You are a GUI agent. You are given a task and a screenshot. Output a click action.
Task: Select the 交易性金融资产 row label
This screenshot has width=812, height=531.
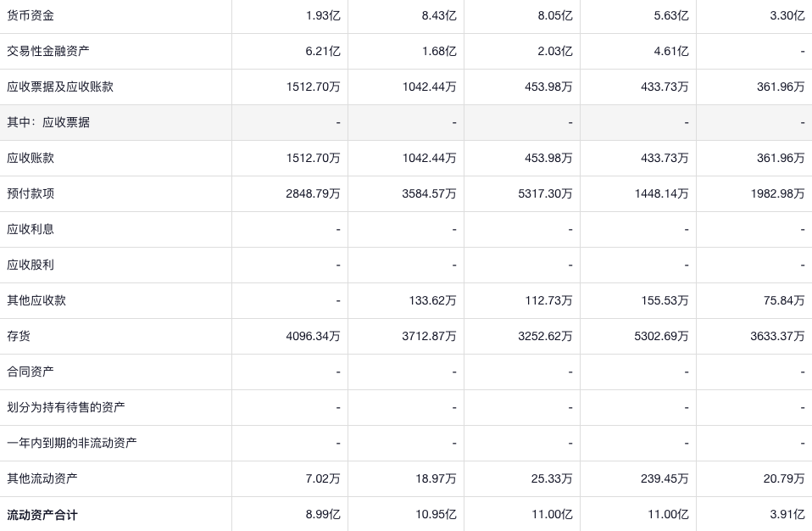click(48, 51)
